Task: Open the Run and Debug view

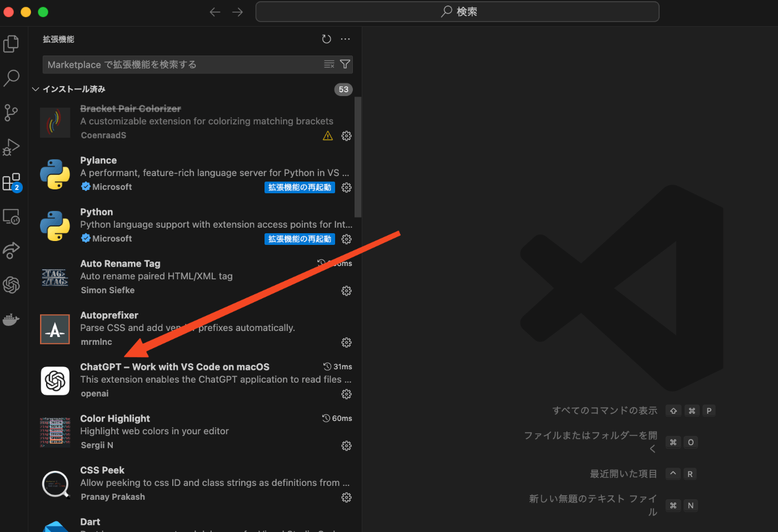Action: [11, 147]
